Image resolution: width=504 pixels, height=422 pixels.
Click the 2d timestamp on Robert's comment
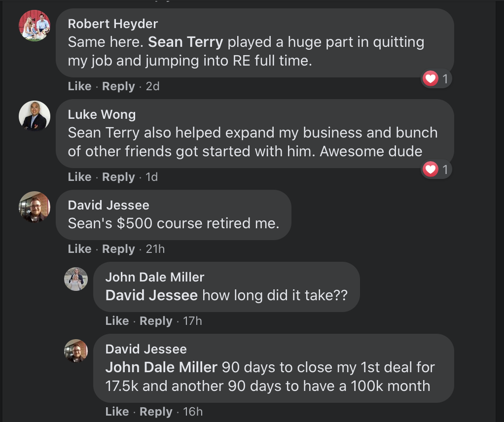pyautogui.click(x=152, y=86)
